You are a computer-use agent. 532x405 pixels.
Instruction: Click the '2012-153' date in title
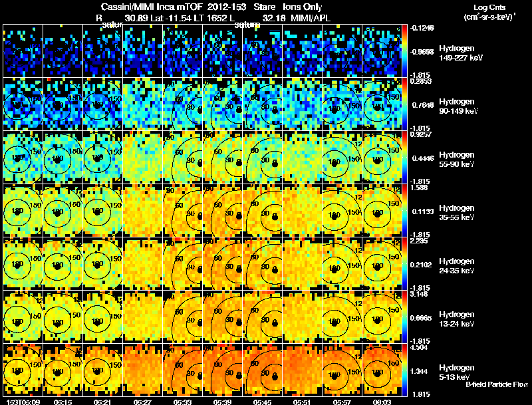(227, 7)
